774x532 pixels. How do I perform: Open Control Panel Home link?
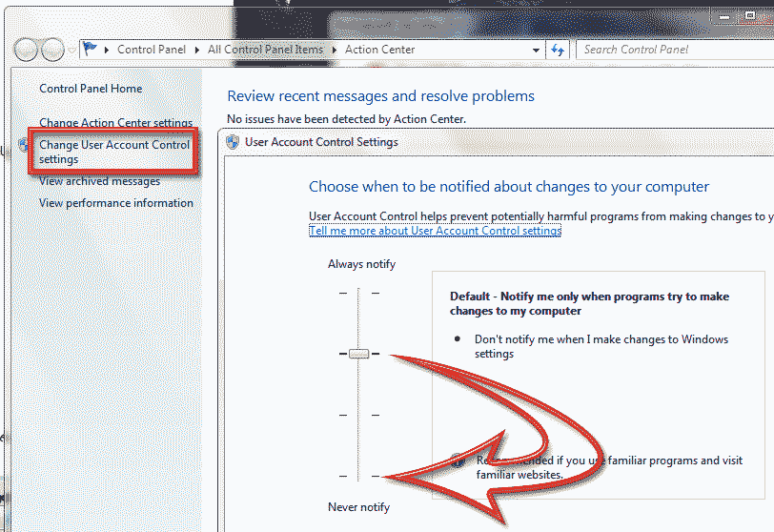(91, 89)
